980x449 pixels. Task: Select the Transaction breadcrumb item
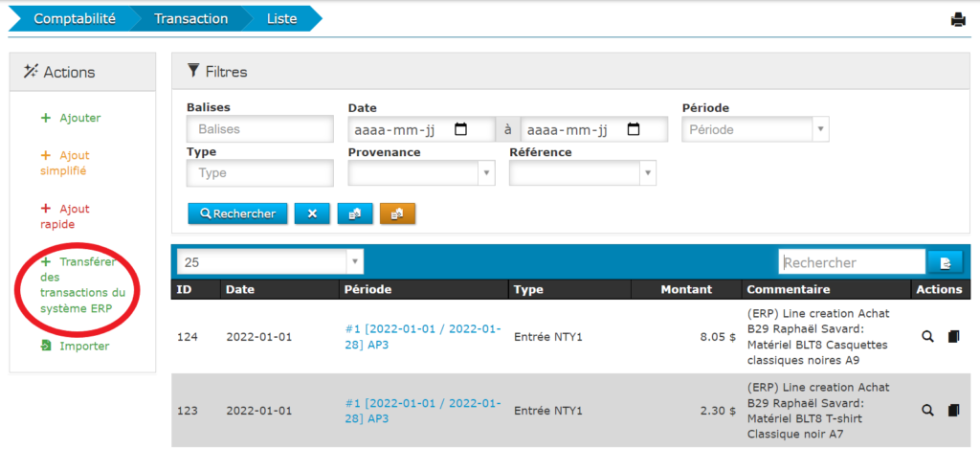tap(191, 18)
